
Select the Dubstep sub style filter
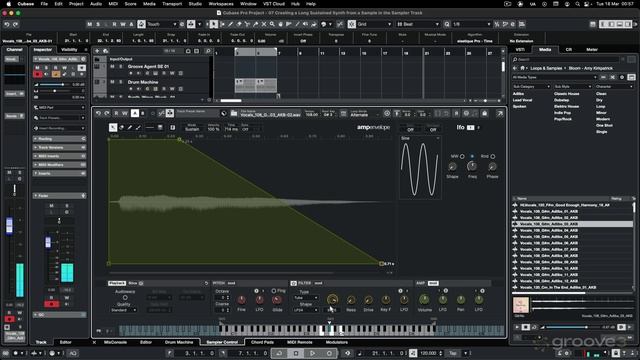pos(561,100)
